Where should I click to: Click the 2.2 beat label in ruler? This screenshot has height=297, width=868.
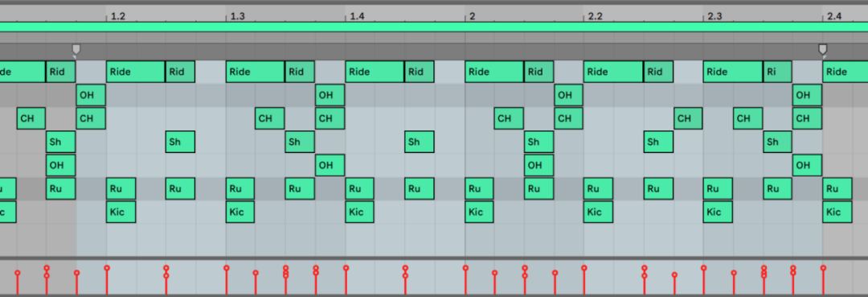(595, 16)
